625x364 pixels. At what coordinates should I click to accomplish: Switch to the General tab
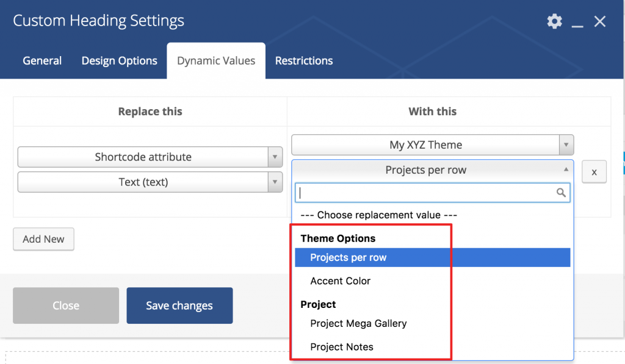[x=42, y=60]
